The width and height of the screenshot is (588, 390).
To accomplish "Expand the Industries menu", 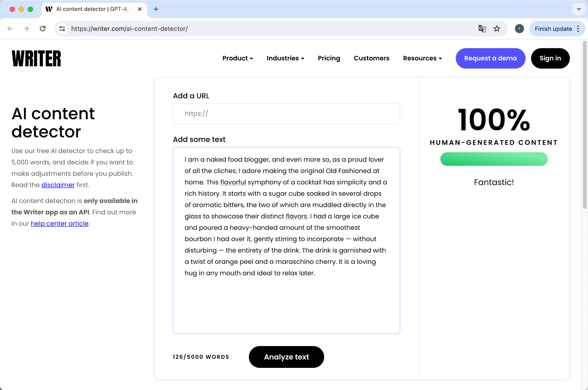I will 285,58.
